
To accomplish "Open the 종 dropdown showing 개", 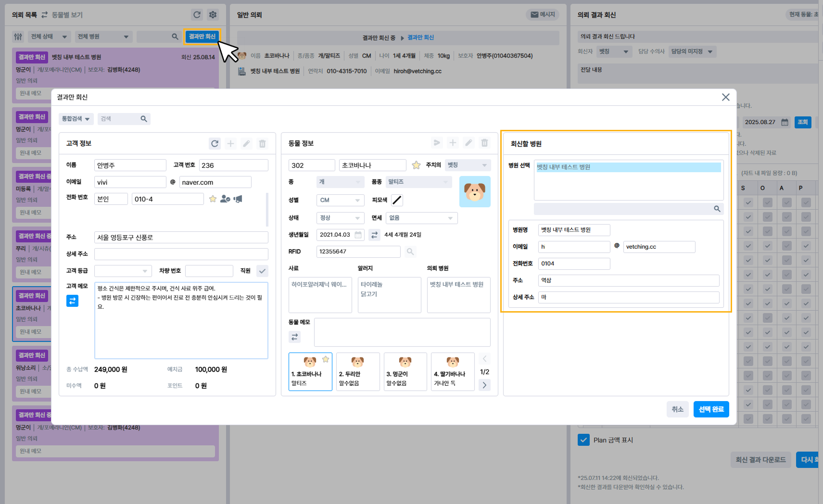I will (341, 182).
